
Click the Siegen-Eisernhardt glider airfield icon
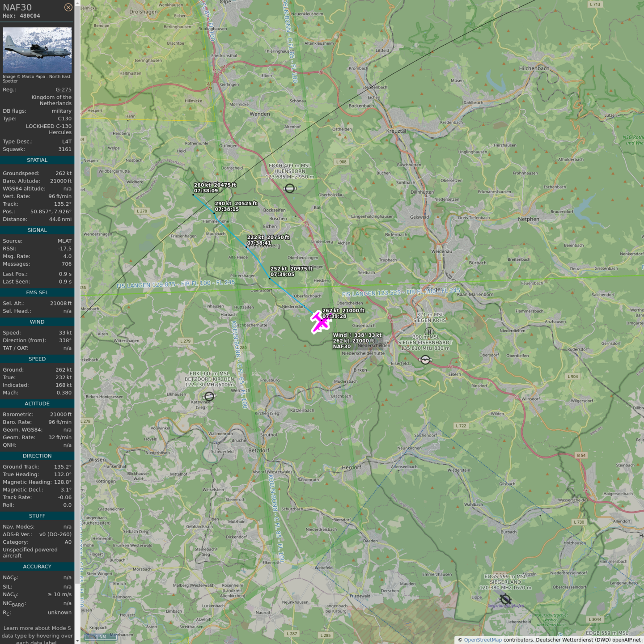coord(425,360)
